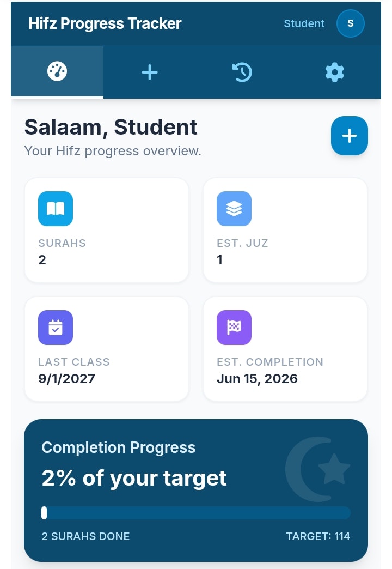Select the Surahs stat card
The width and height of the screenshot is (392, 569).
point(106,229)
